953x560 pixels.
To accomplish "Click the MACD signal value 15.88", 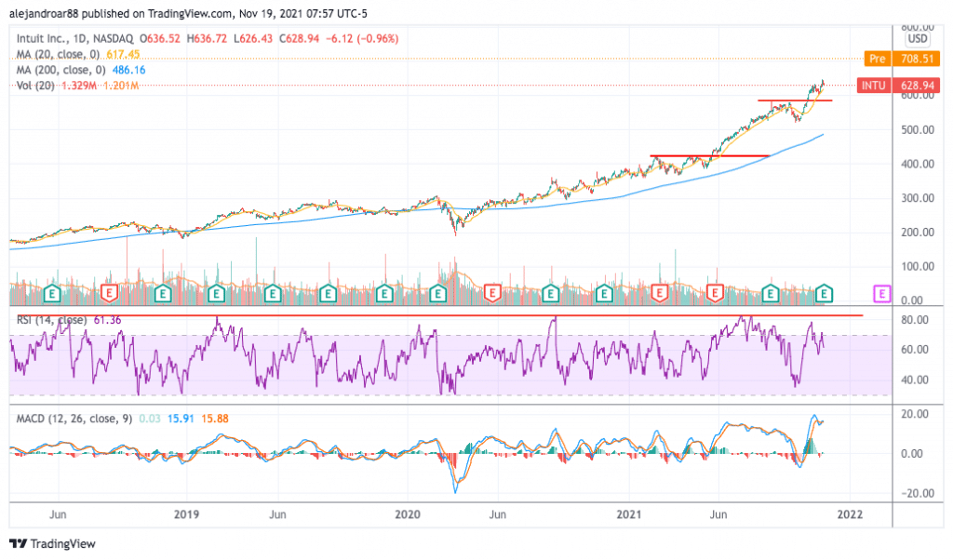I will point(215,419).
